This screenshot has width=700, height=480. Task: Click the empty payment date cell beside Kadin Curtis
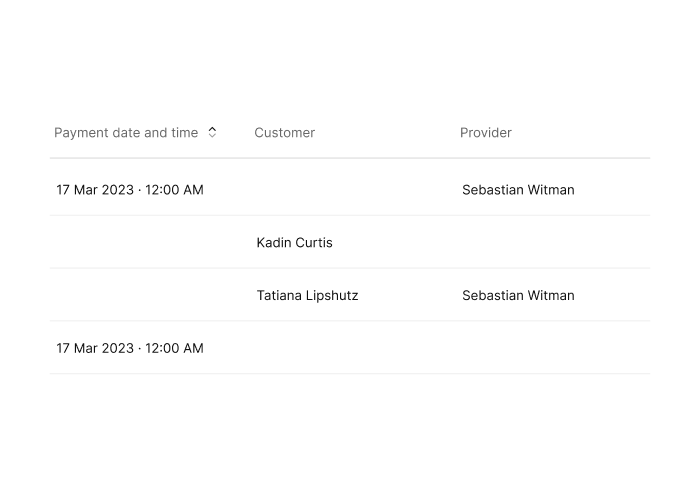coord(150,242)
